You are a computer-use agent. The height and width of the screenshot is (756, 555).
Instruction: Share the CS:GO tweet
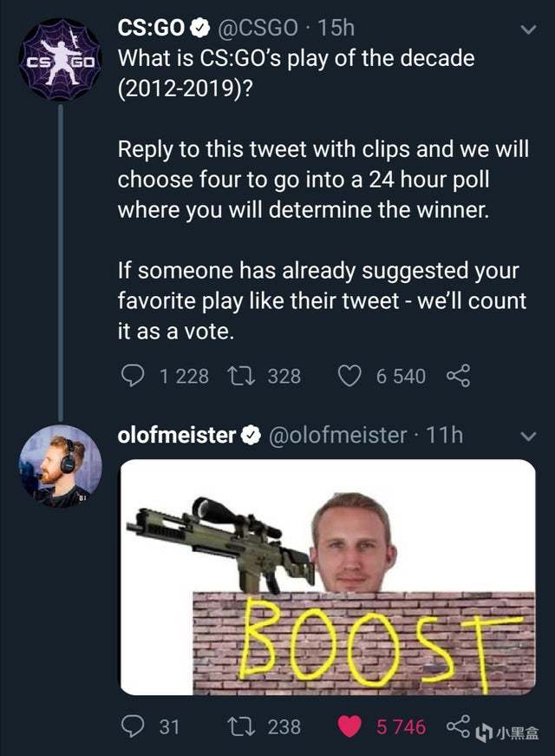pos(457,376)
